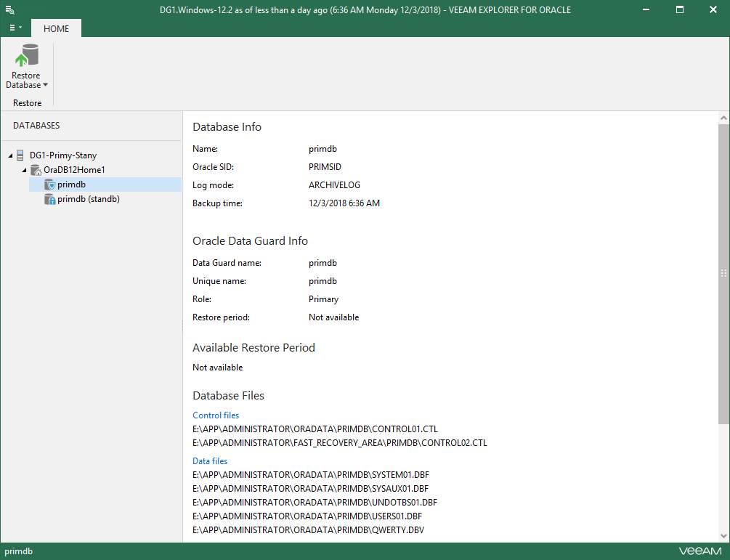Click the Data files link

(x=210, y=460)
